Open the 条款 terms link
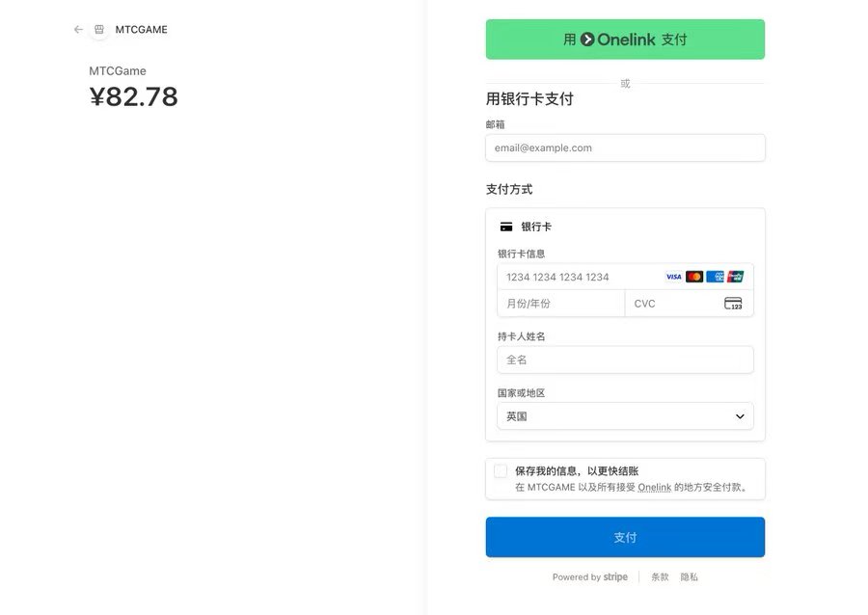 pyautogui.click(x=660, y=576)
